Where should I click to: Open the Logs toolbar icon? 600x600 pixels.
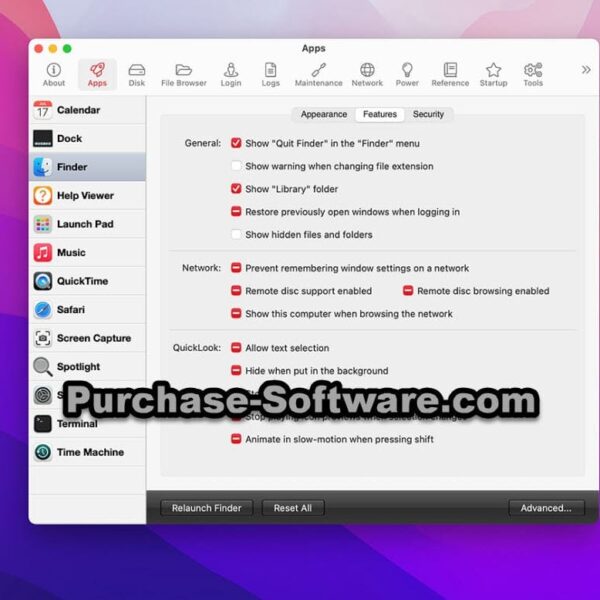[x=271, y=71]
